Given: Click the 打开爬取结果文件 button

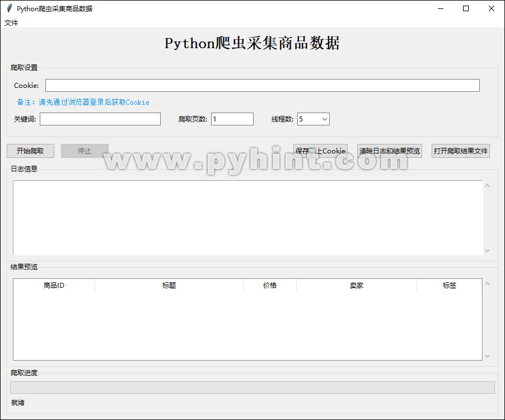Looking at the screenshot, I should [x=460, y=151].
